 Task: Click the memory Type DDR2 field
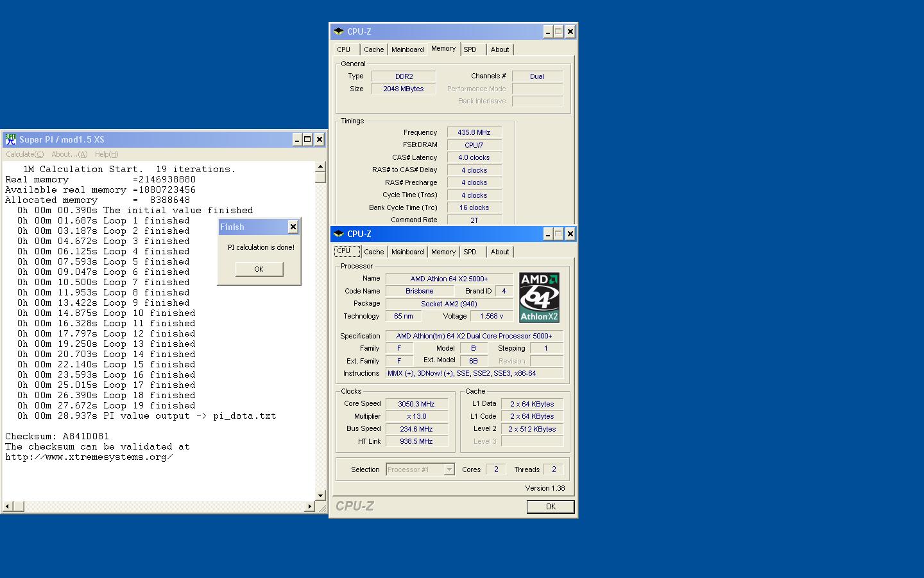click(404, 76)
